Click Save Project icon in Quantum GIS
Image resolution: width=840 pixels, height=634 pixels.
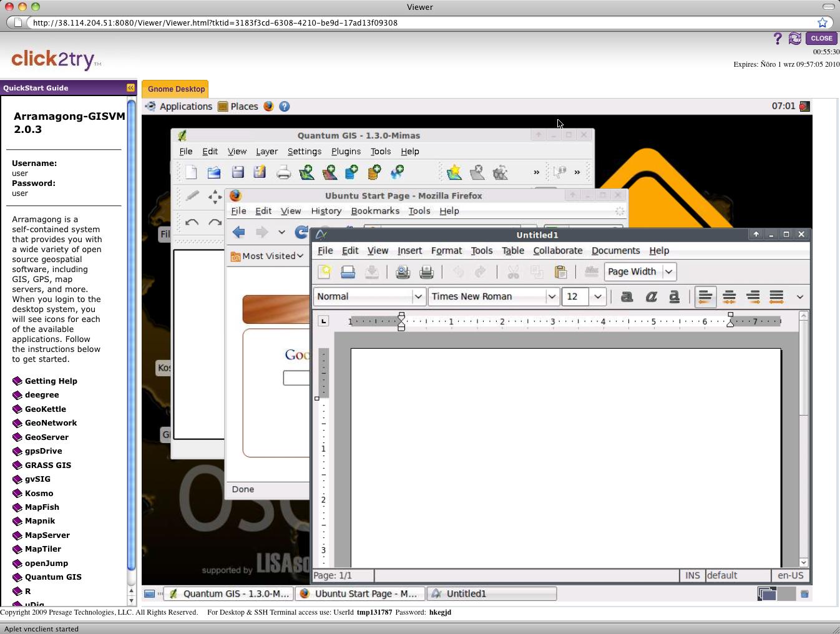point(237,172)
